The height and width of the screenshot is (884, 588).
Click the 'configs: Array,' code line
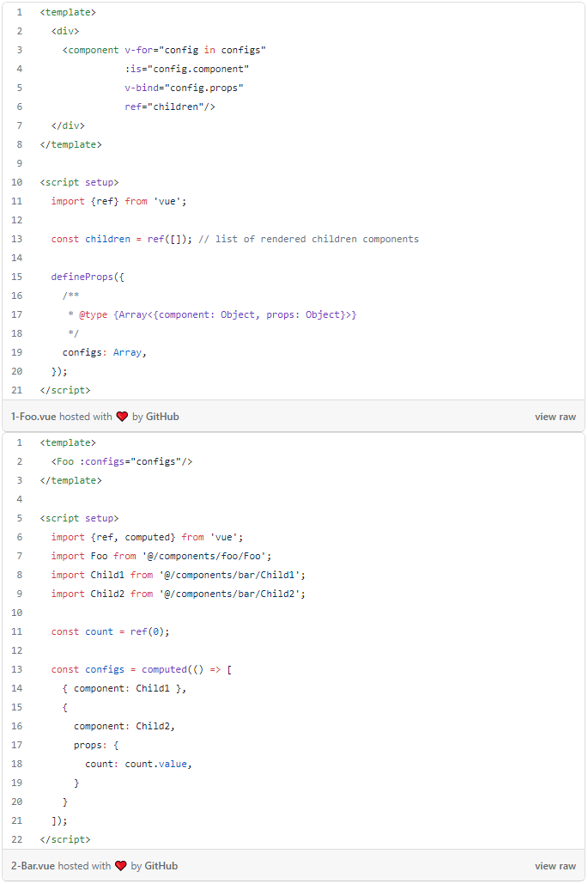(x=104, y=352)
